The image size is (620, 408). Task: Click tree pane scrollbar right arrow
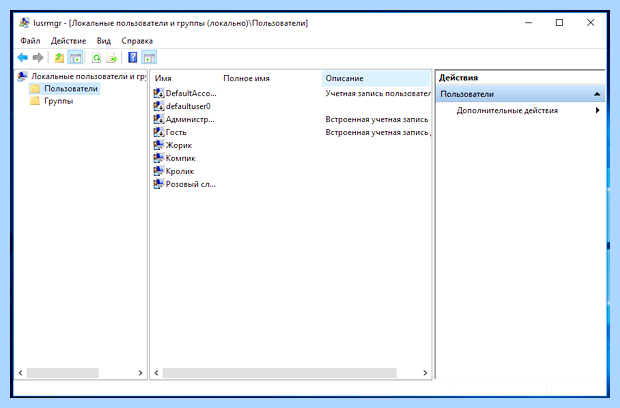[140, 373]
